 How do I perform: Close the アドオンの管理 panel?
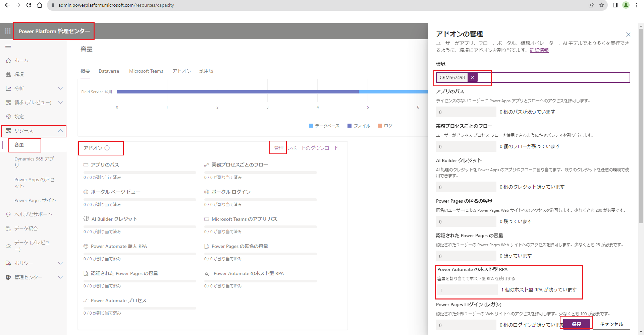[628, 35]
